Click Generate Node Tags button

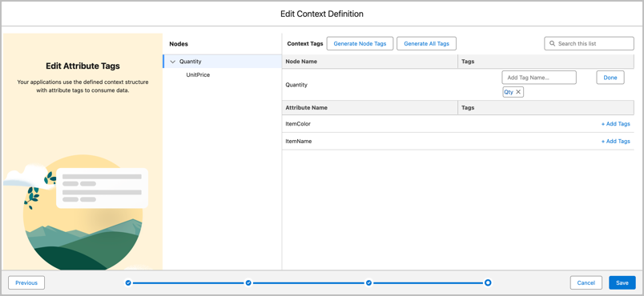point(360,43)
